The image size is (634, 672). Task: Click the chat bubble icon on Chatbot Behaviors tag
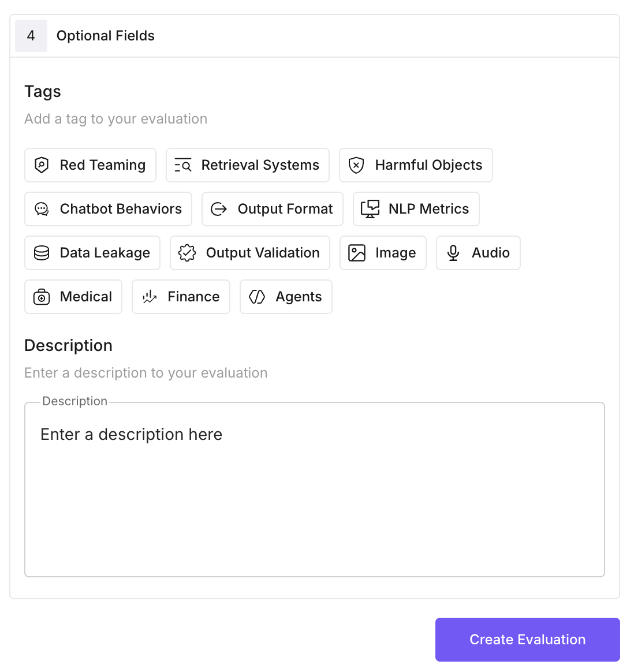[41, 209]
